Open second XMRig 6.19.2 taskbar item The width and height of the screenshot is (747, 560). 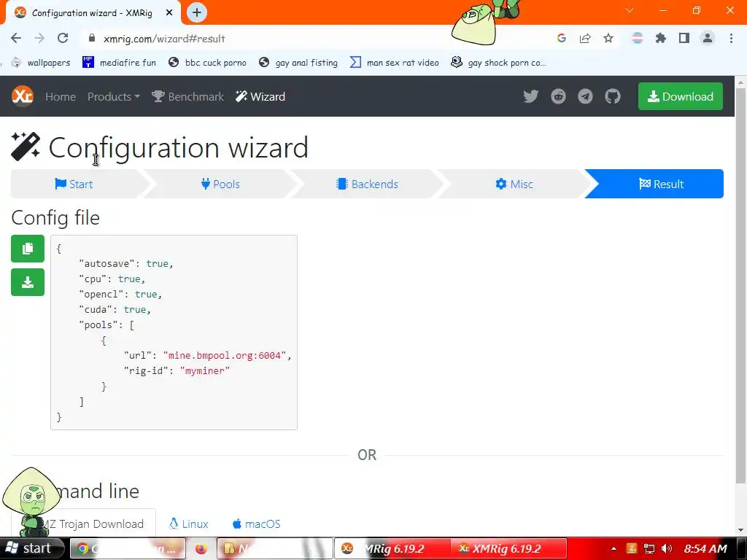coord(508,548)
